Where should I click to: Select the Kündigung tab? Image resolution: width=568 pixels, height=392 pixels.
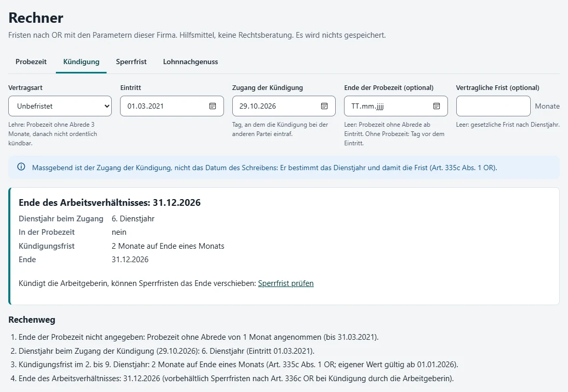[x=81, y=62]
